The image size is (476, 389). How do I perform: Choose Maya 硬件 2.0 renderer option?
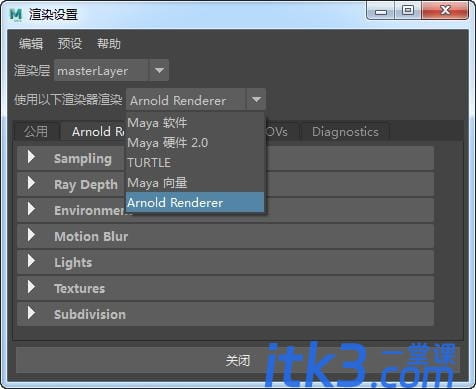coord(195,143)
